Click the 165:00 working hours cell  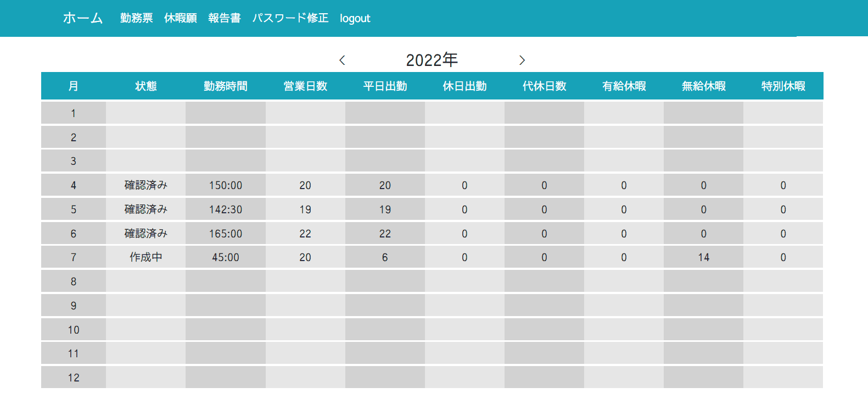tap(226, 234)
